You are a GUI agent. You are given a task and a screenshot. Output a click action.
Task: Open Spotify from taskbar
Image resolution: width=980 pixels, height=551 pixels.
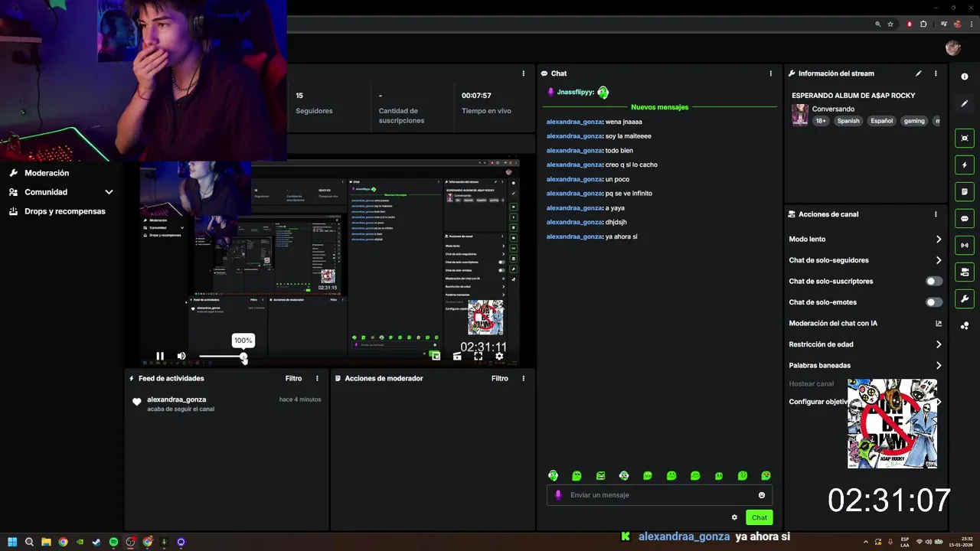click(113, 542)
